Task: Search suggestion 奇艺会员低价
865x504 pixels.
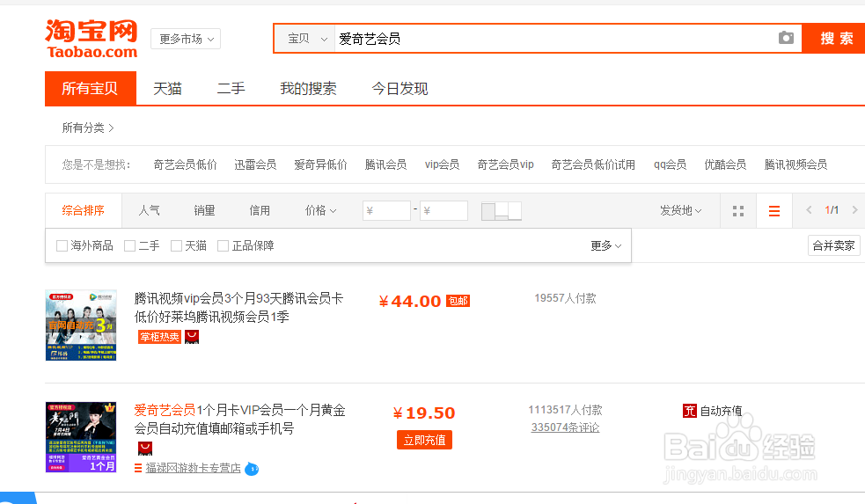Action: (185, 164)
